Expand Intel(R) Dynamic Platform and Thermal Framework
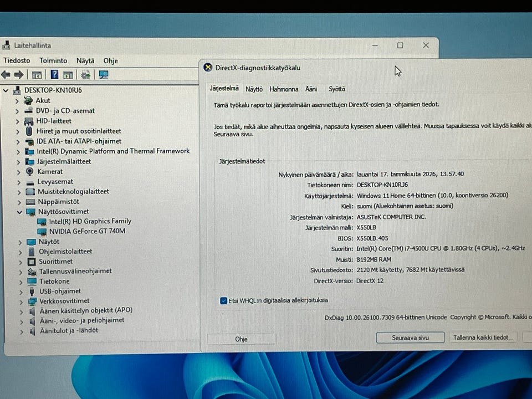Screen dimensions: 532x399 [x=18, y=152]
